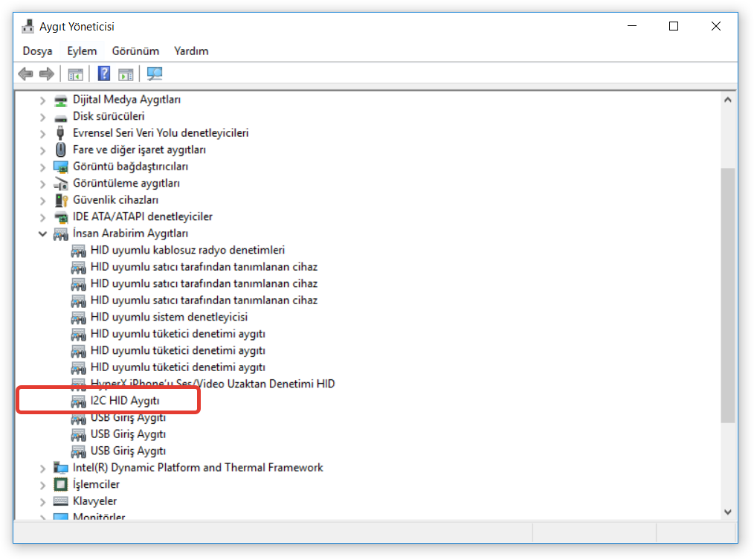Select HID uyumlu sistem denetleyicisi device
Screen dimensions: 754x560
pyautogui.click(x=169, y=317)
